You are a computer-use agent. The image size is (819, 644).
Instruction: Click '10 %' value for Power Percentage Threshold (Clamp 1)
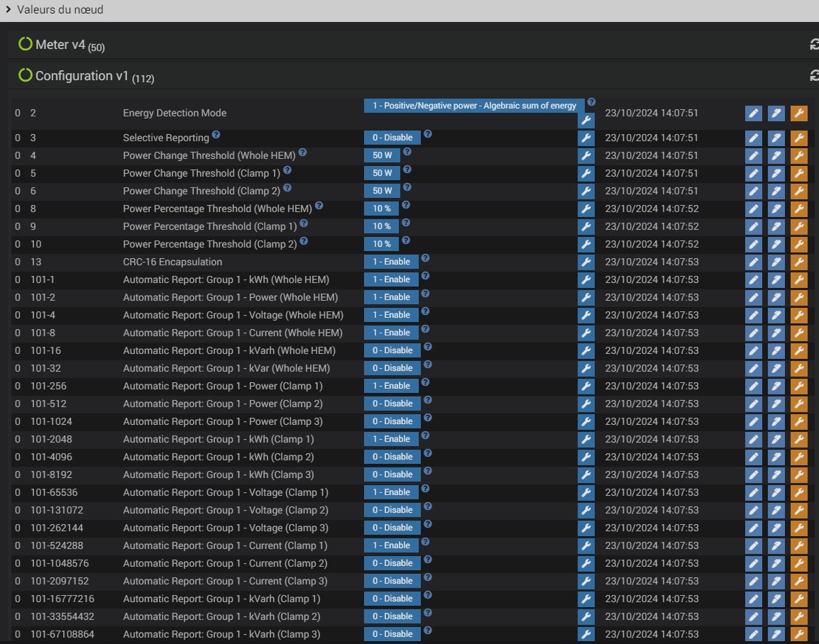click(382, 226)
